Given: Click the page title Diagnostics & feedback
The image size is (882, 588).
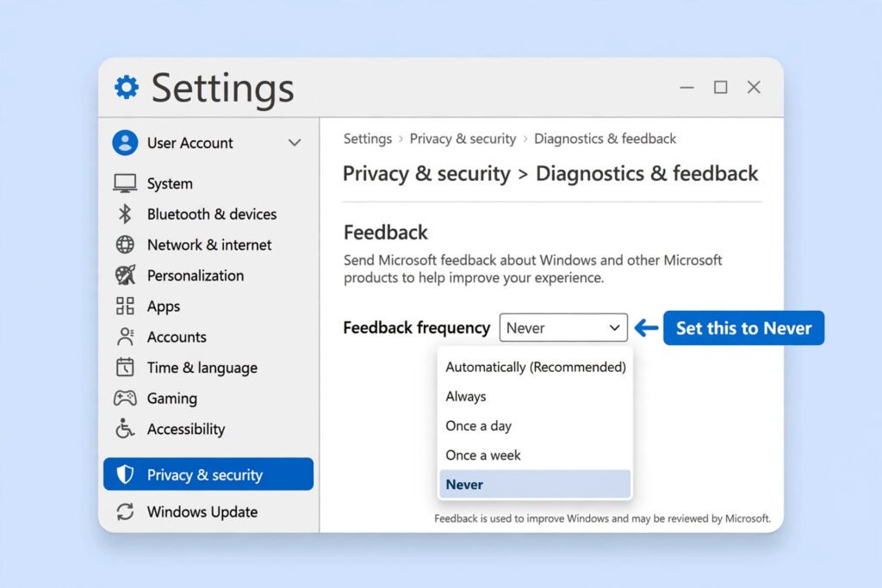Looking at the screenshot, I should coord(647,174).
